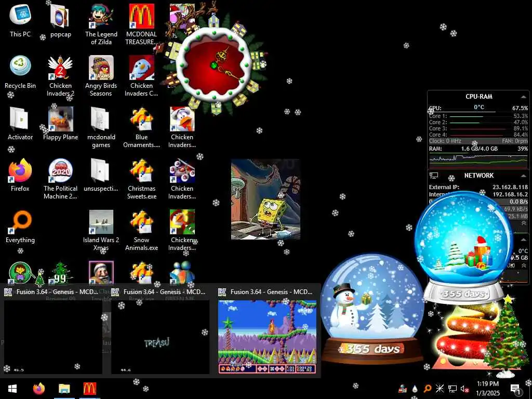Open the mcdonald games folder
Screen dimensions: 532x399
click(101, 127)
